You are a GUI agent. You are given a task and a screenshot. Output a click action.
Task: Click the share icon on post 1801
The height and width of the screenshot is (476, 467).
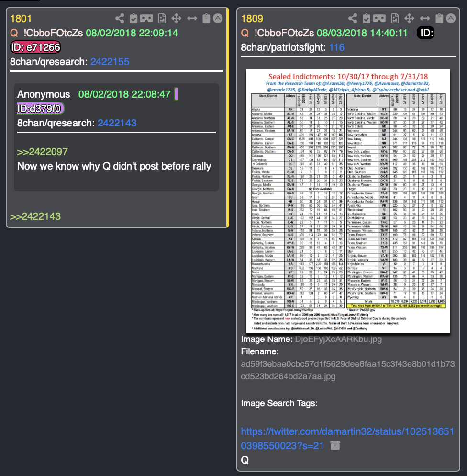[120, 19]
